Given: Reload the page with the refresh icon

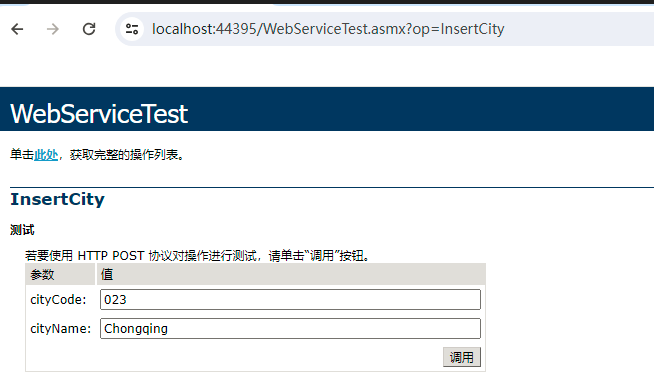Looking at the screenshot, I should (x=89, y=29).
